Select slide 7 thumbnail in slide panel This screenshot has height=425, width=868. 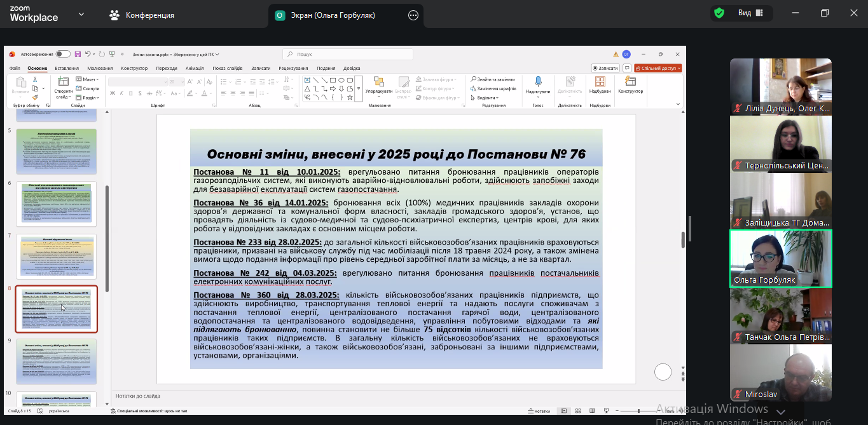pos(57,256)
